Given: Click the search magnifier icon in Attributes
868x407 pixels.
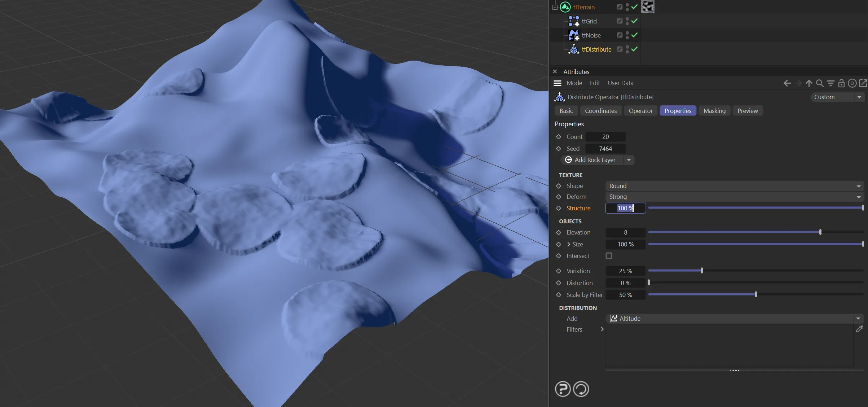Looking at the screenshot, I should (819, 83).
